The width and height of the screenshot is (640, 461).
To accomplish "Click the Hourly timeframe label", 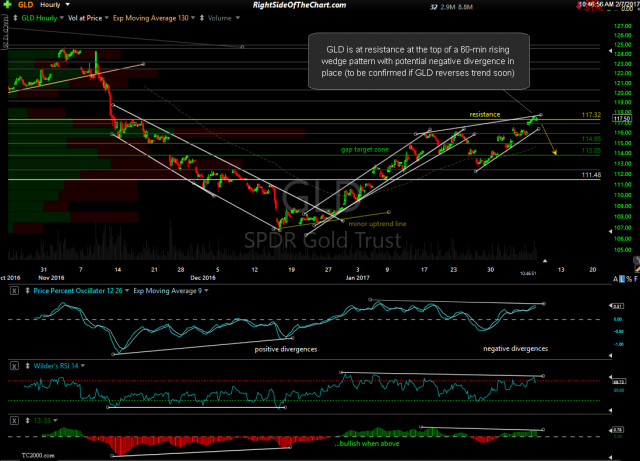I will [x=50, y=5].
